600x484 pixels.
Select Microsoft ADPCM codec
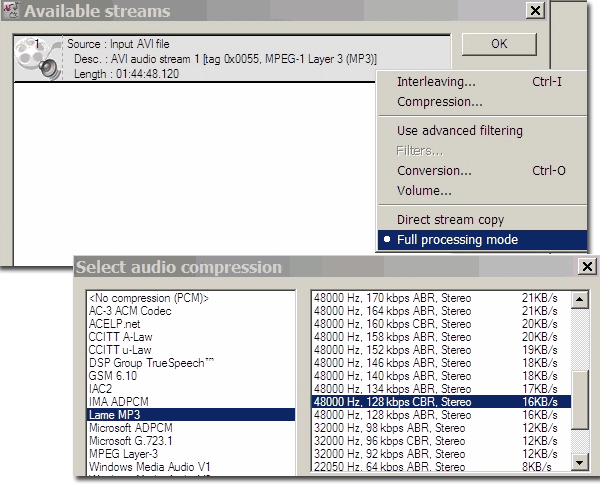coord(191,428)
